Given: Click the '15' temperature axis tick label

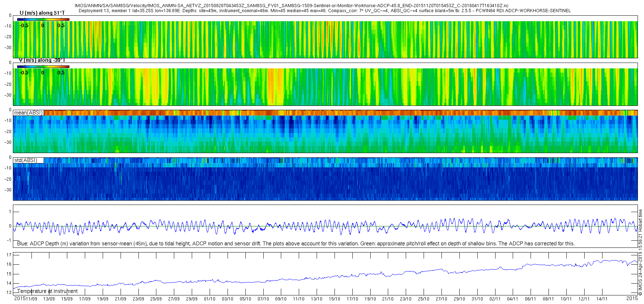Looking at the screenshot, I should [x=9, y=274].
